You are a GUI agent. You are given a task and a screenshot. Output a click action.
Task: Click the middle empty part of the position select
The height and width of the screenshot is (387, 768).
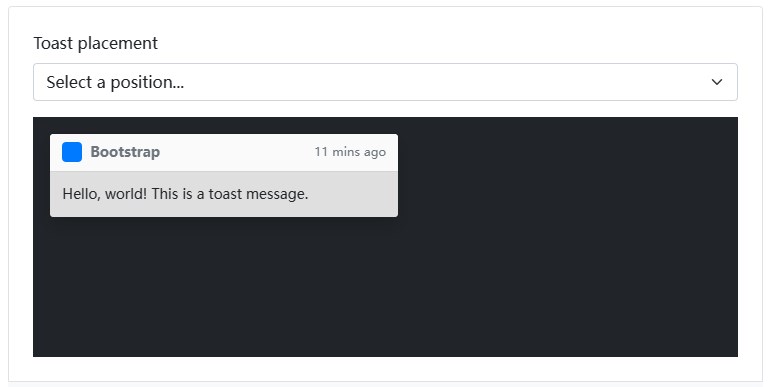pyautogui.click(x=441, y=82)
